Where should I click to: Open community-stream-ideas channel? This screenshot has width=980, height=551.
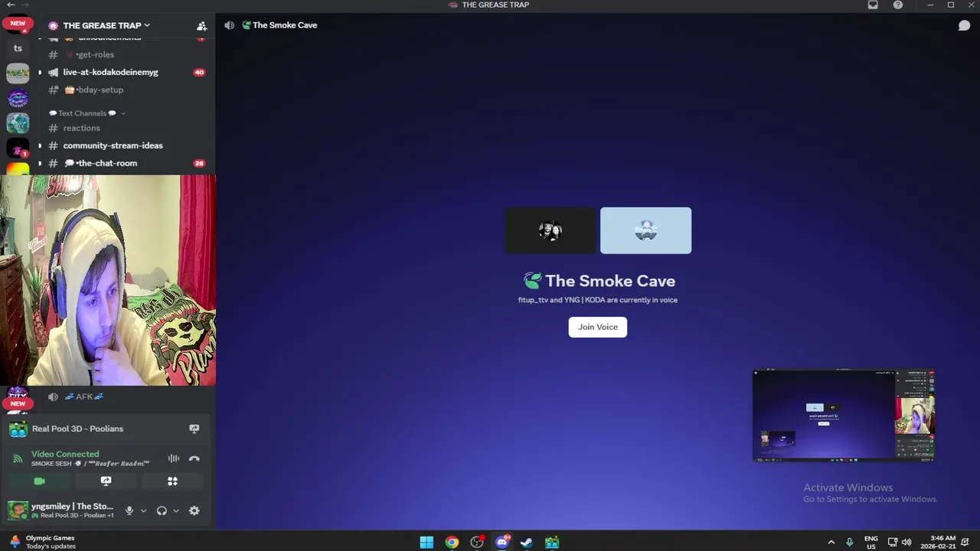(x=113, y=145)
